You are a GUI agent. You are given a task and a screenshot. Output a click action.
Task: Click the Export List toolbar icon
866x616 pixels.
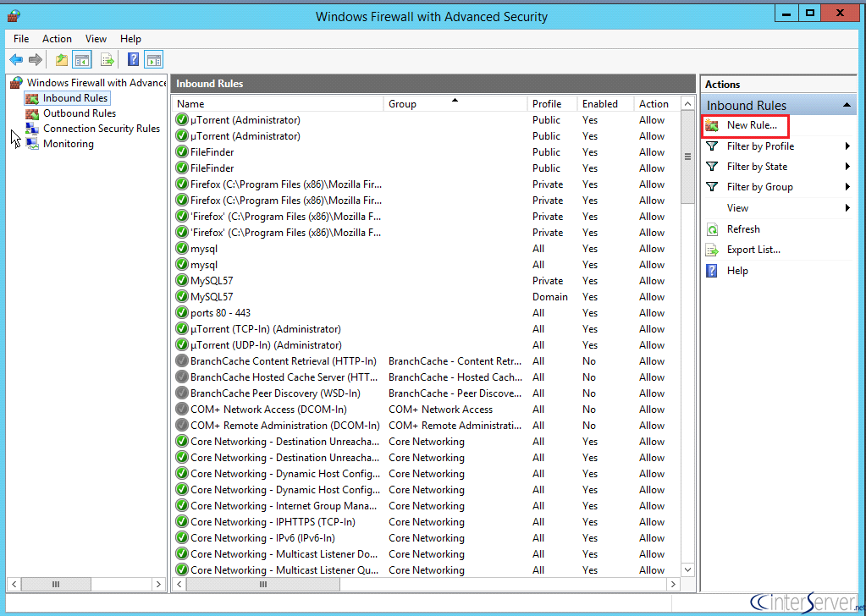tap(108, 59)
